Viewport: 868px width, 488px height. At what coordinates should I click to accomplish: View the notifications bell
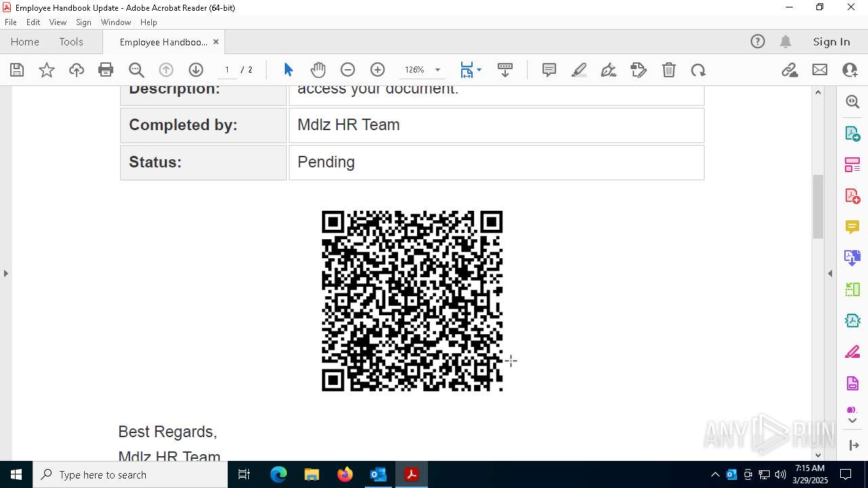786,41
